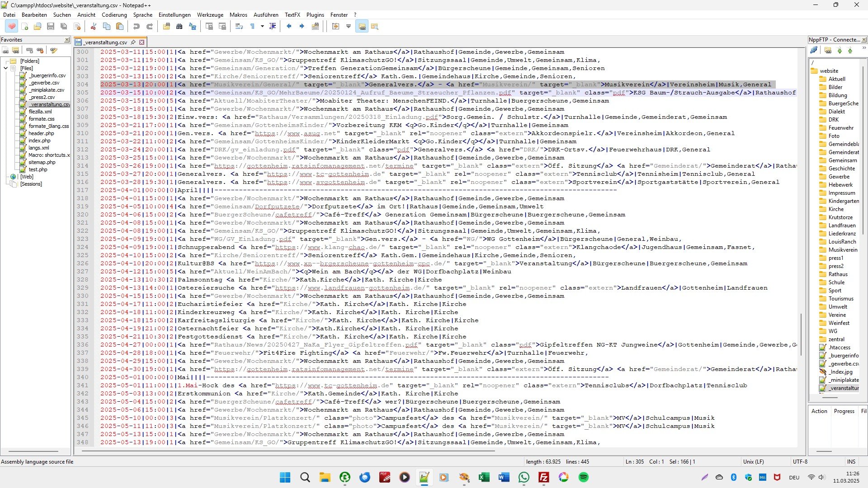Toggle show all characters pilcrow button
Viewport: 868px width, 488px height.
252,27
